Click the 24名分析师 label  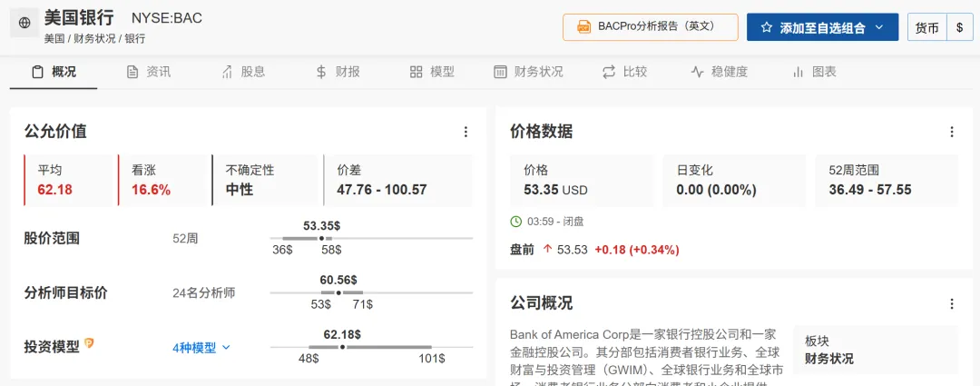point(204,292)
